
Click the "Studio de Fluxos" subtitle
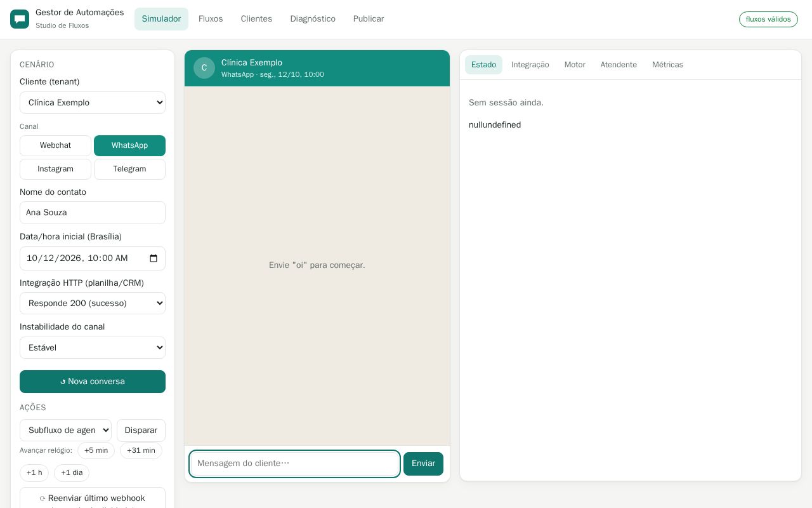coord(62,26)
